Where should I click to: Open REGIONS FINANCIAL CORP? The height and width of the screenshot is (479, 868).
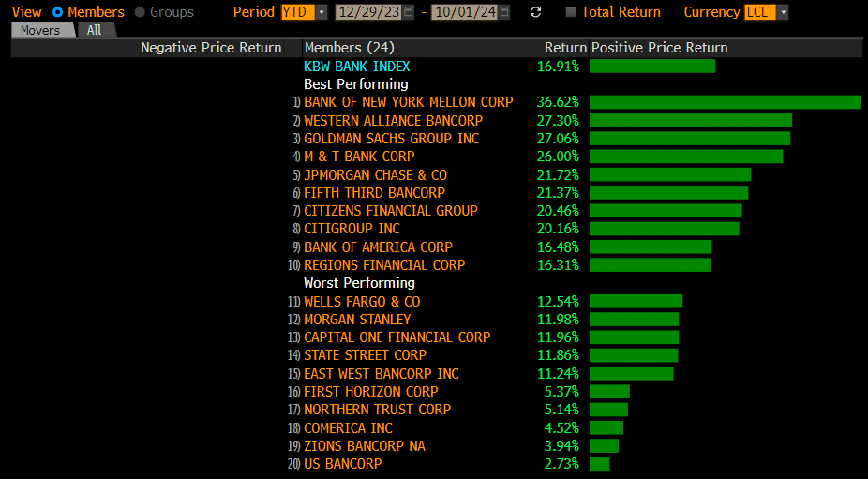(x=384, y=265)
